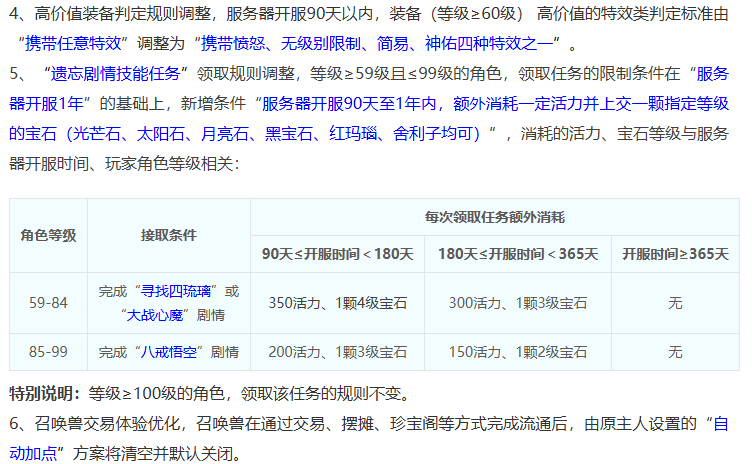The image size is (752, 464).
Task: Click the bold "特别说明" label
Action: (x=44, y=392)
